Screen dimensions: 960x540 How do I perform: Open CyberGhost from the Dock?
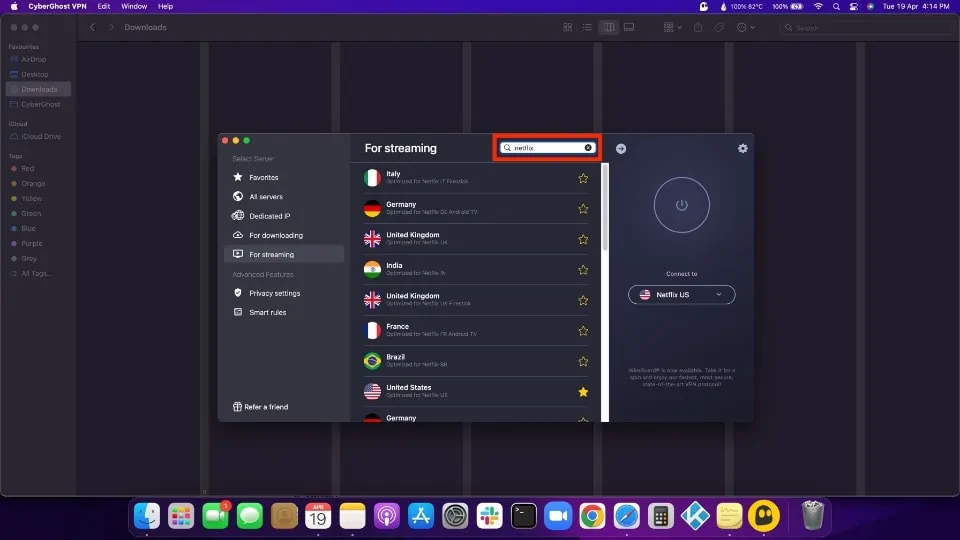click(763, 516)
